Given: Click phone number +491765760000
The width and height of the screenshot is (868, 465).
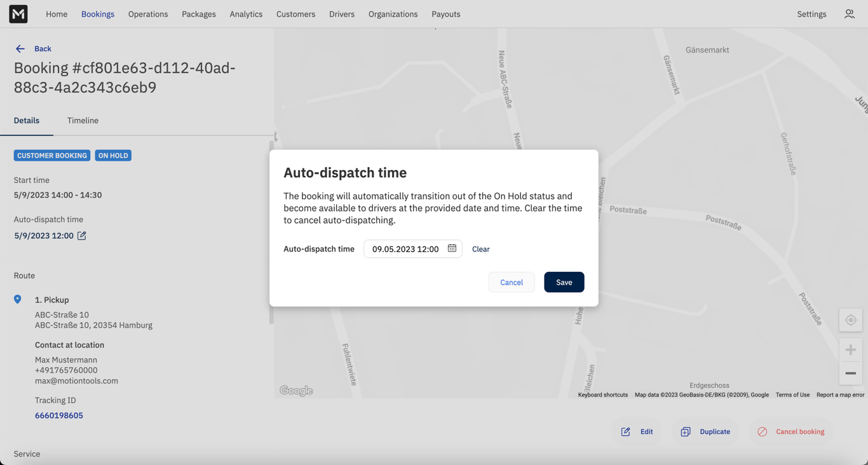Looking at the screenshot, I should (66, 370).
